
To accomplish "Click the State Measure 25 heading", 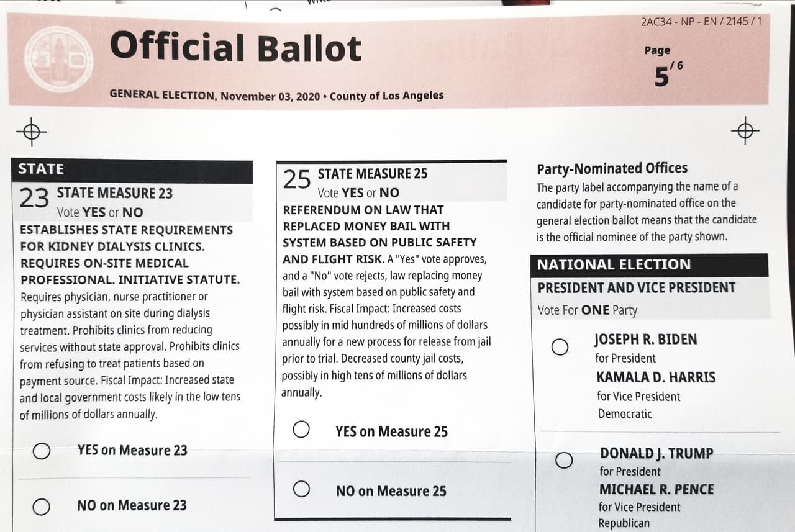I will pyautogui.click(x=373, y=174).
